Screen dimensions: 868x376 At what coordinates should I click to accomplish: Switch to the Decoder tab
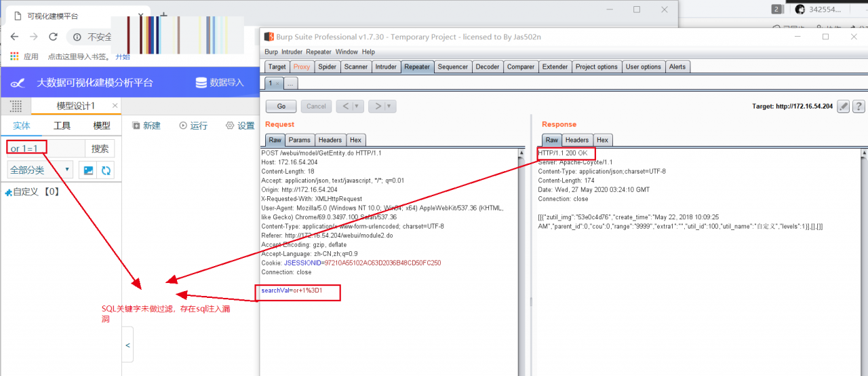click(488, 67)
